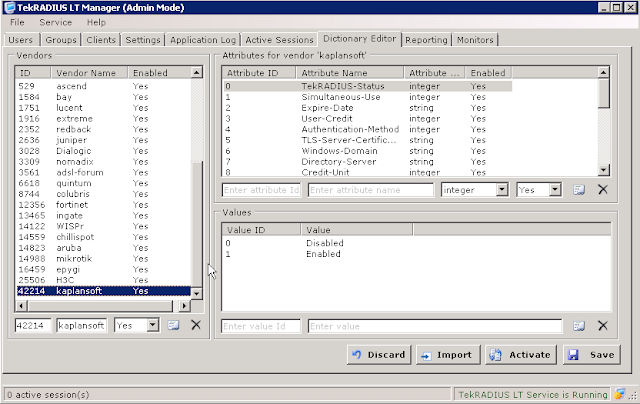Delete the value with the X icon
The height and width of the screenshot is (404, 640).
click(x=603, y=326)
